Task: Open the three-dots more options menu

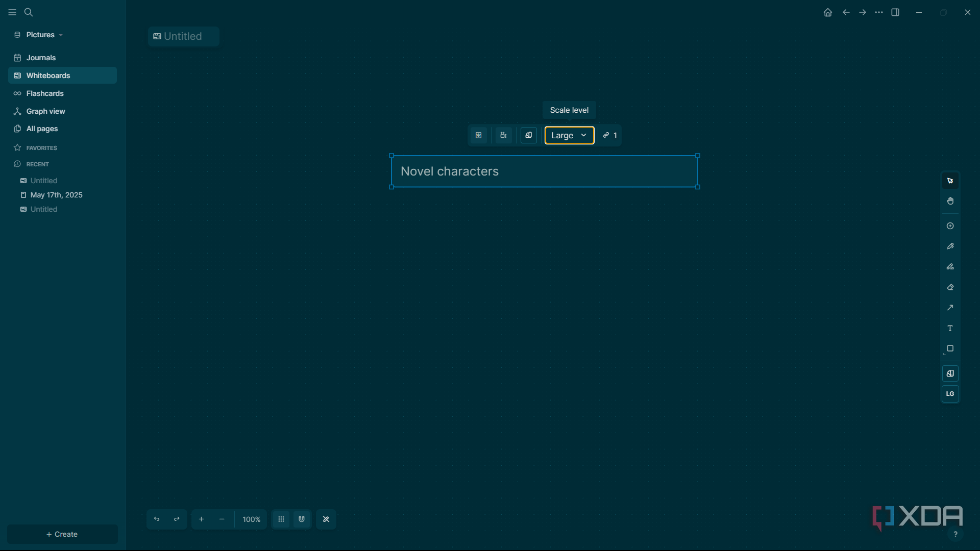Action: click(x=878, y=12)
